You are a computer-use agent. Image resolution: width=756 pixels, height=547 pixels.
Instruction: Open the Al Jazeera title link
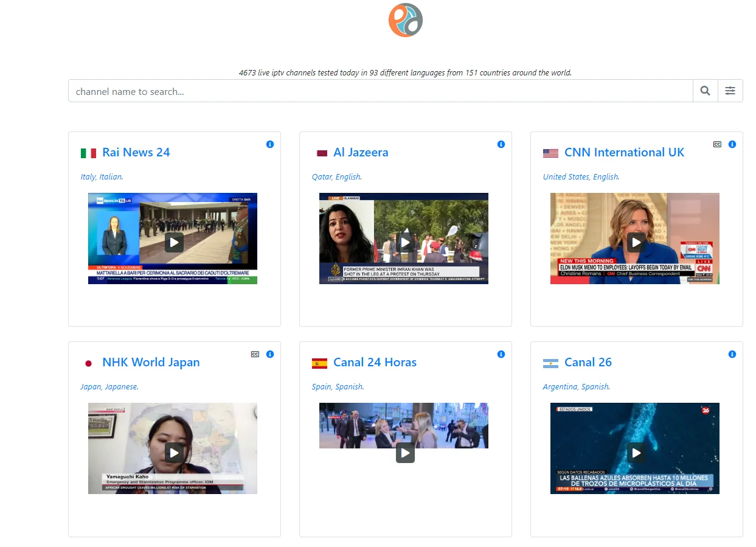(361, 152)
